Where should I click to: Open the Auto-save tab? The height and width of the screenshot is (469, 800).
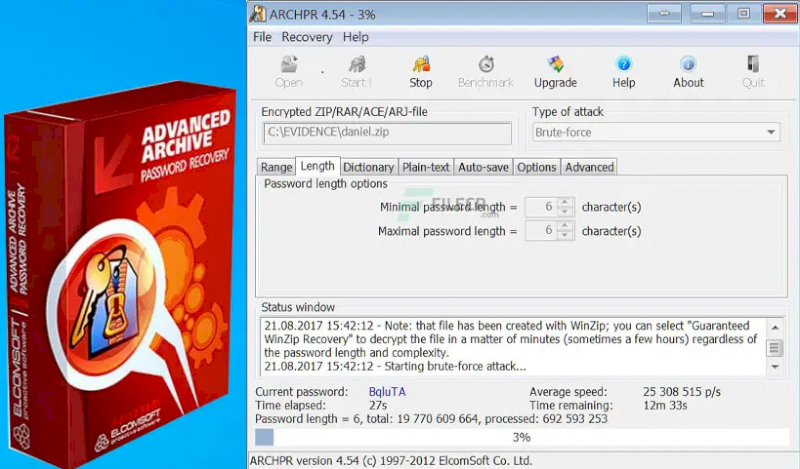(483, 167)
